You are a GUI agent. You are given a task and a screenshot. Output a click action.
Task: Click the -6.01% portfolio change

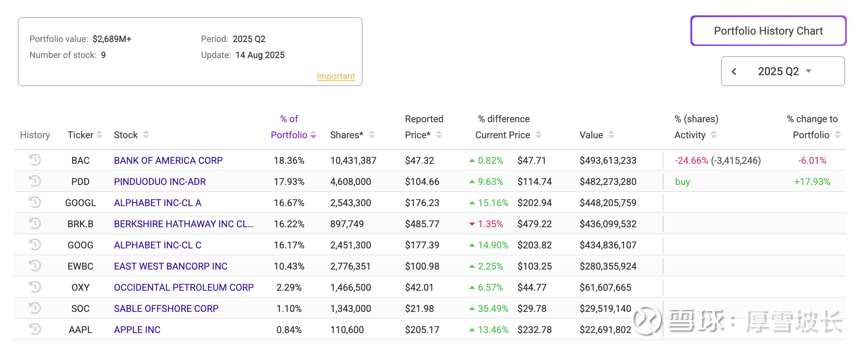point(812,161)
